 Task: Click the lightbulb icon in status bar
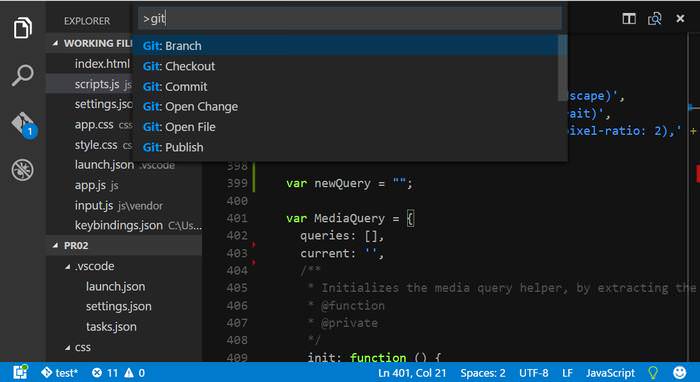point(653,373)
